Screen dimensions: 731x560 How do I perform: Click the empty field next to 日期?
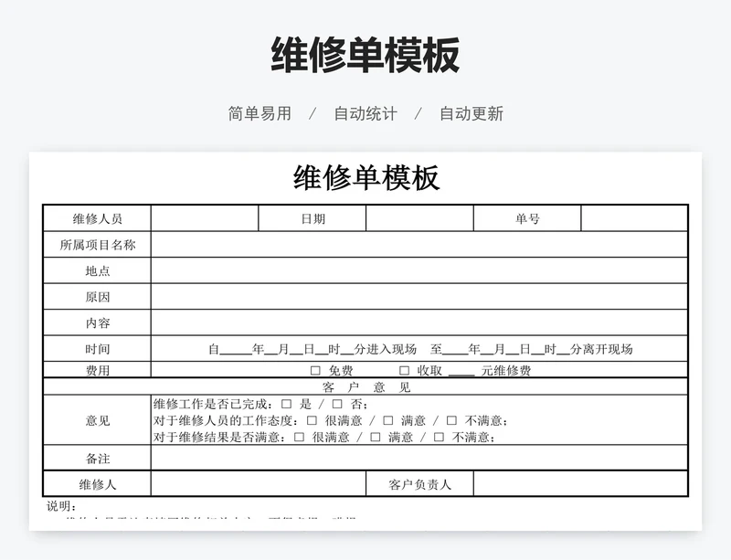(x=419, y=218)
